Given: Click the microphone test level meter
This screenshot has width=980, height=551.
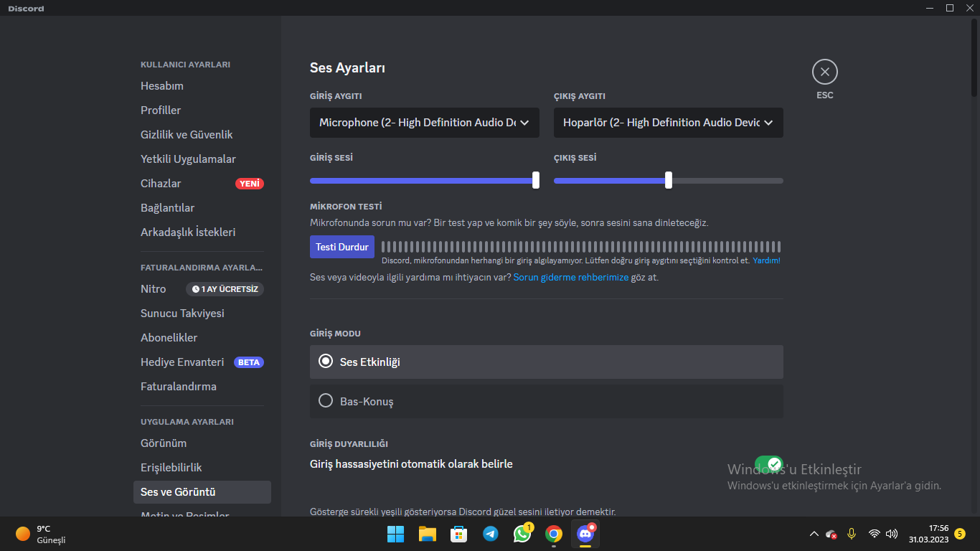Looking at the screenshot, I should (581, 247).
